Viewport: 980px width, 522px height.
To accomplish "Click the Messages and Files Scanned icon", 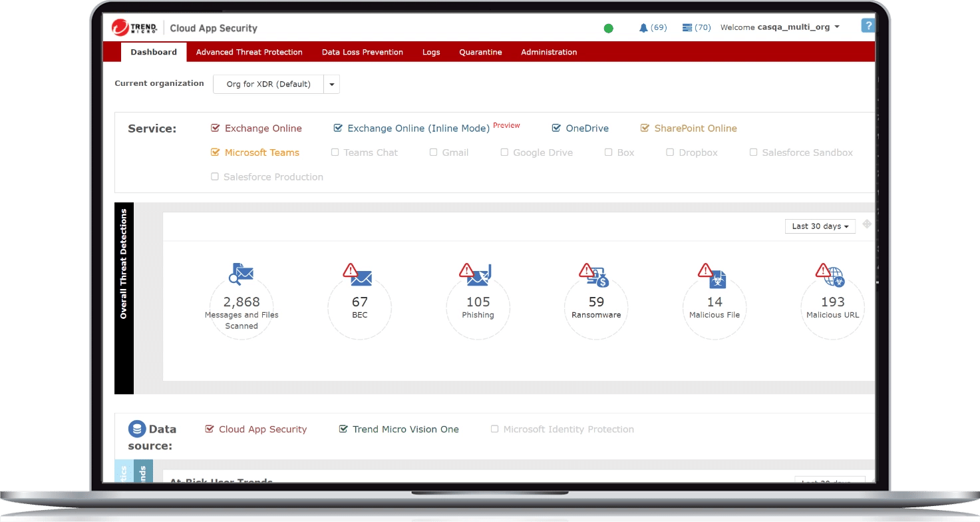I will 242,274.
